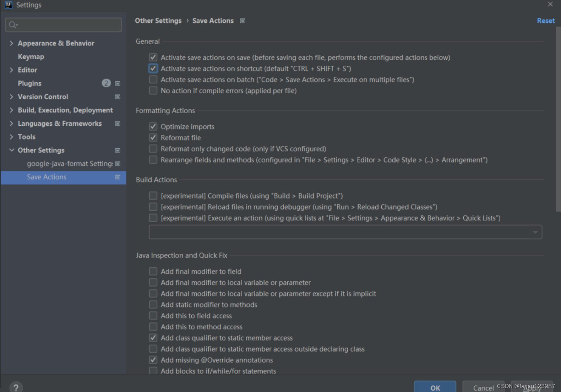Click the Cancel button
Image resolution: width=561 pixels, height=392 pixels.
(483, 387)
